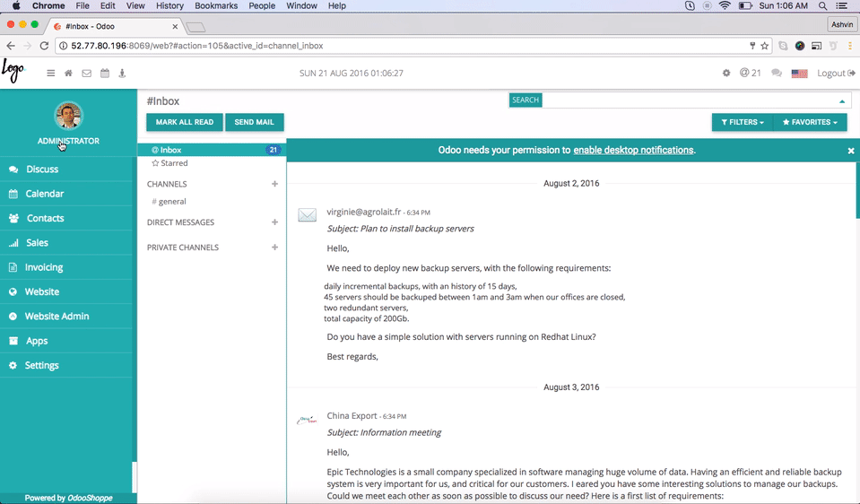860x504 pixels.
Task: Open the Favorites dropdown
Action: tap(810, 122)
